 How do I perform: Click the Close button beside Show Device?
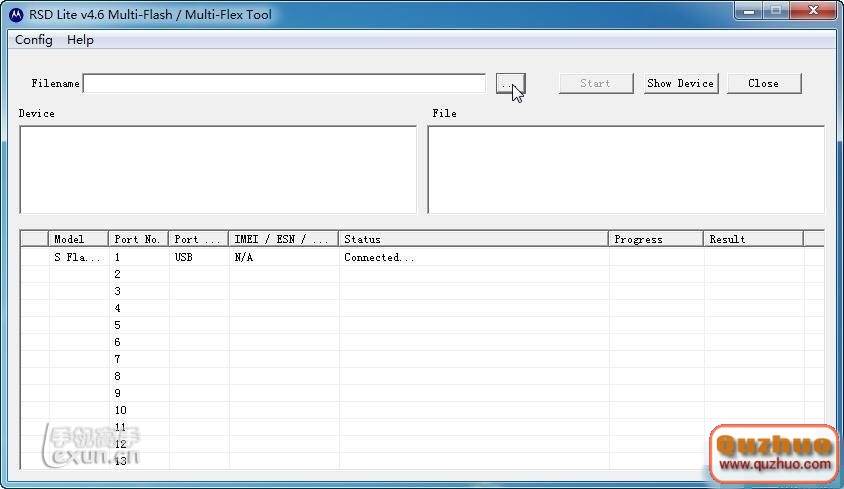click(764, 83)
